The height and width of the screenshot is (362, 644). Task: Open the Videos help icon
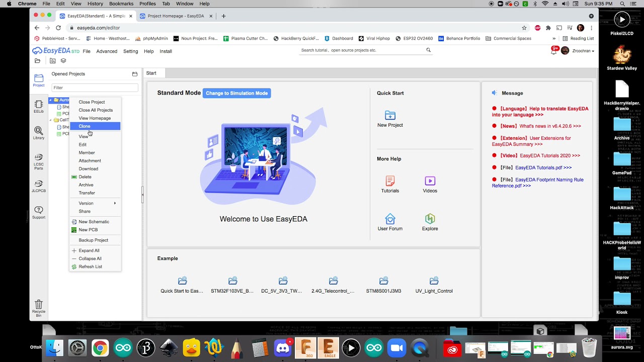pyautogui.click(x=430, y=181)
